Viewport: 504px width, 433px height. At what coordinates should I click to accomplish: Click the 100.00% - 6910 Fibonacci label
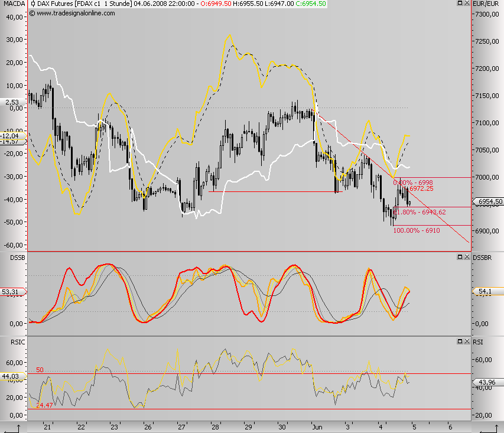tap(417, 230)
